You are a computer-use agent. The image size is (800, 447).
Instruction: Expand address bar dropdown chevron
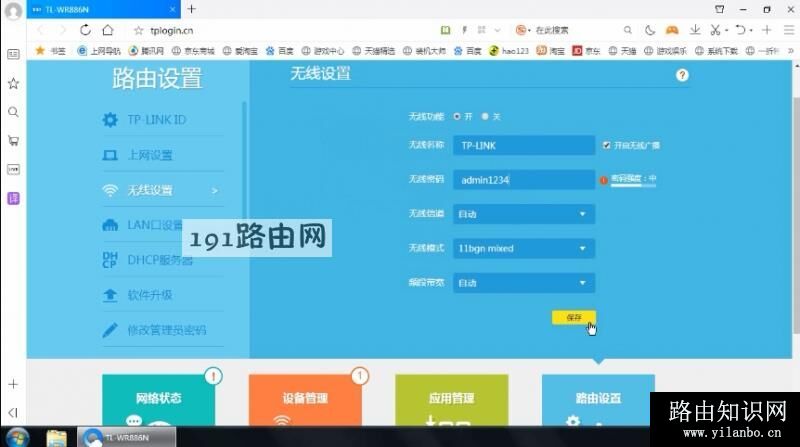[x=497, y=30]
